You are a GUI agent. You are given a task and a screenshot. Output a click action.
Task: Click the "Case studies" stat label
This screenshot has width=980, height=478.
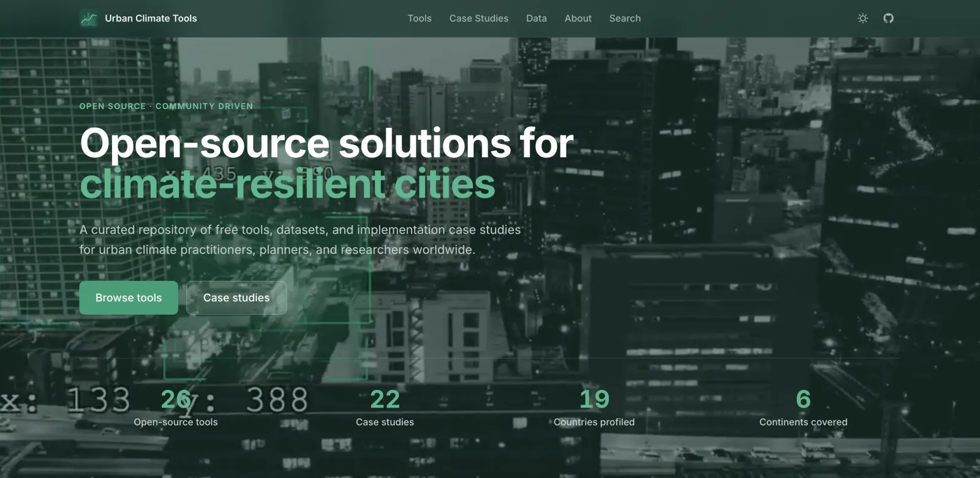point(385,422)
